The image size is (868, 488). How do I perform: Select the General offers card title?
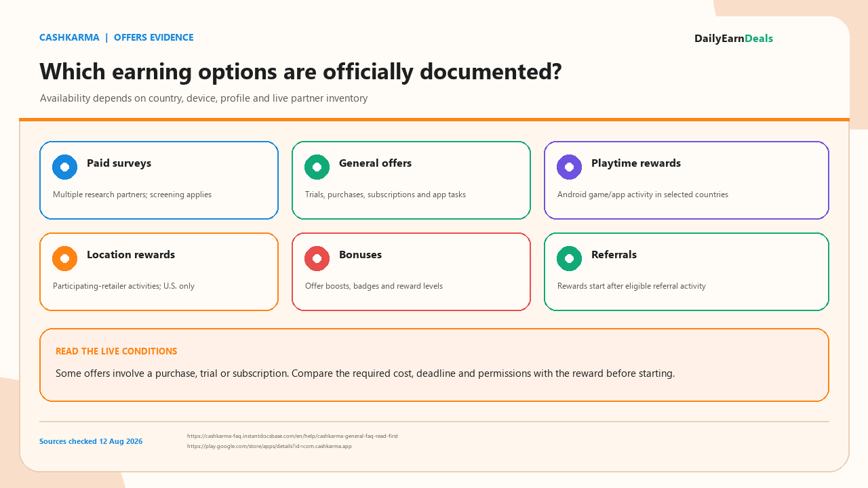pos(375,163)
